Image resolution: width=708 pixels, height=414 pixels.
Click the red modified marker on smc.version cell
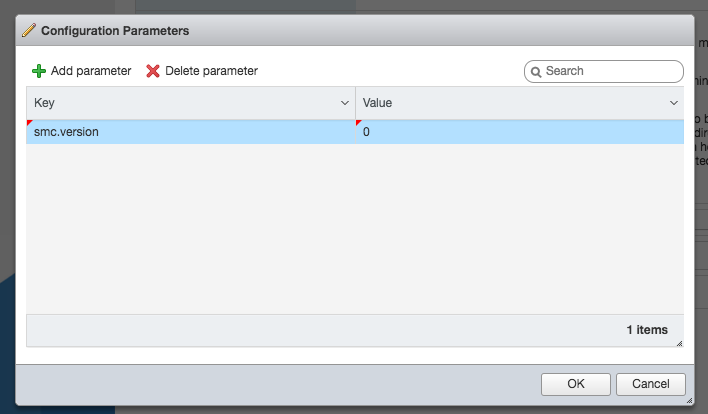pos(29,122)
